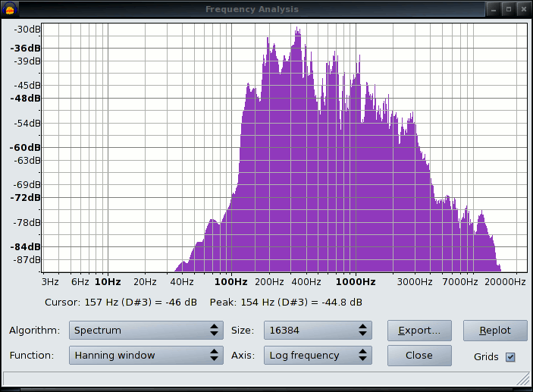Click the 3000Hz axis label
The image size is (533, 392).
[415, 282]
